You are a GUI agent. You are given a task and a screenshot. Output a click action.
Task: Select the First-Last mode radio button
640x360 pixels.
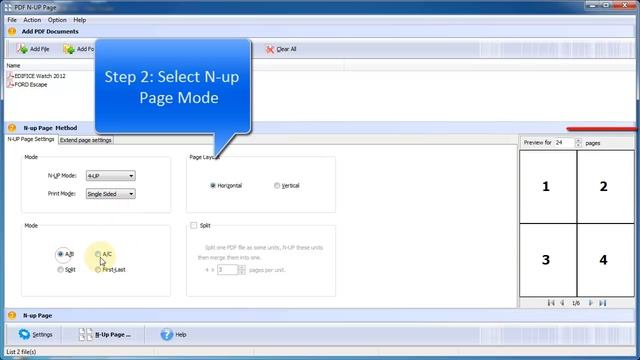click(98, 270)
